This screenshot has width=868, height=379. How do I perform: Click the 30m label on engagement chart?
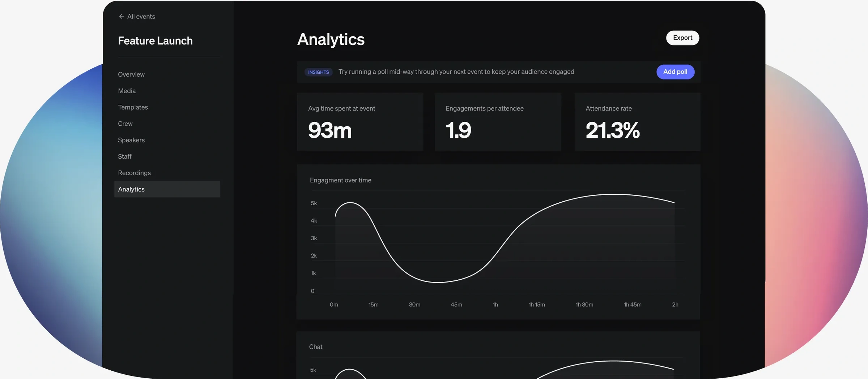click(414, 305)
